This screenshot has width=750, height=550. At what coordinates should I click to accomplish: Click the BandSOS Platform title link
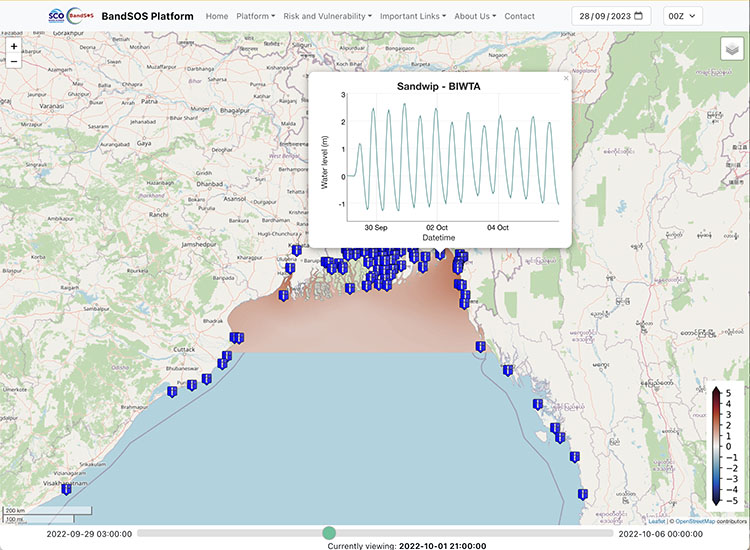(x=147, y=16)
